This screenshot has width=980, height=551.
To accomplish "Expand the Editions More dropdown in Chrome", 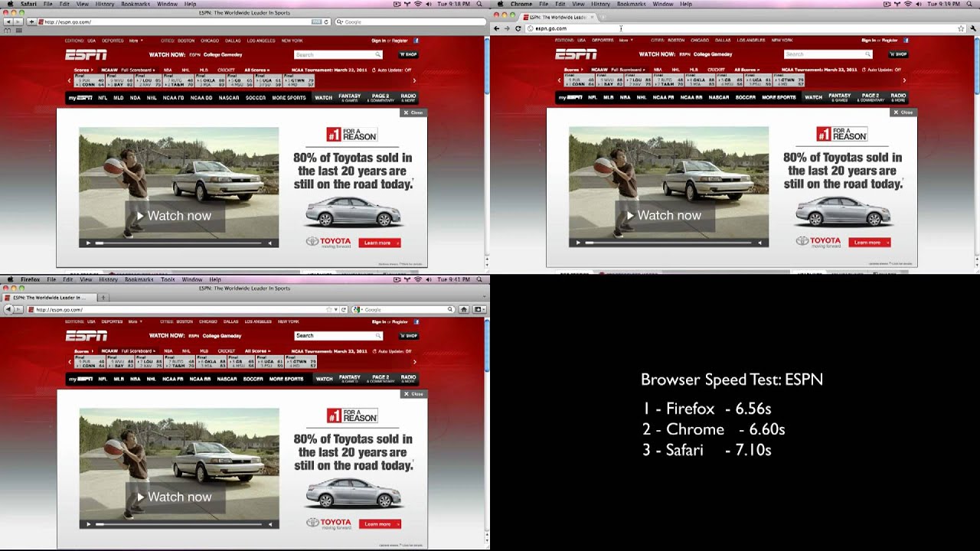I will pos(626,40).
